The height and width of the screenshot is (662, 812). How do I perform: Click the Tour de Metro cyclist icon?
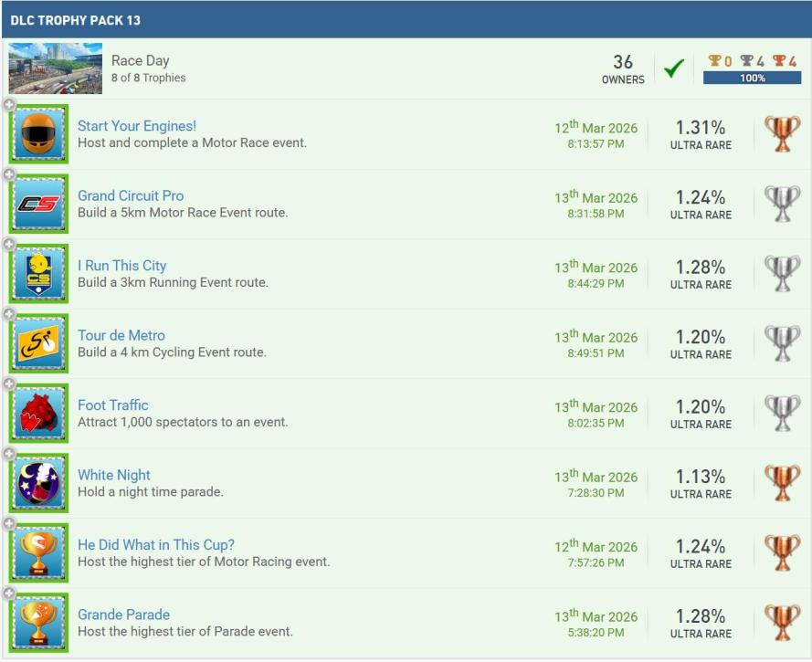point(38,344)
